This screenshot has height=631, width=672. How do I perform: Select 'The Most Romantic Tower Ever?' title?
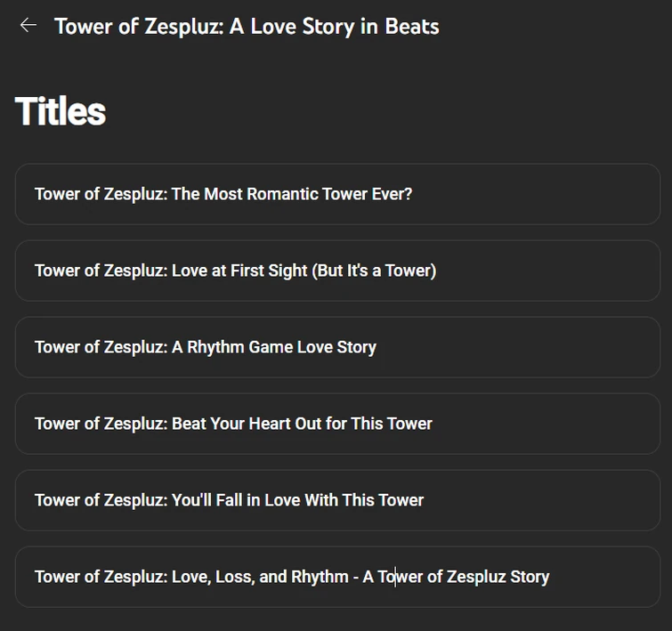336,194
